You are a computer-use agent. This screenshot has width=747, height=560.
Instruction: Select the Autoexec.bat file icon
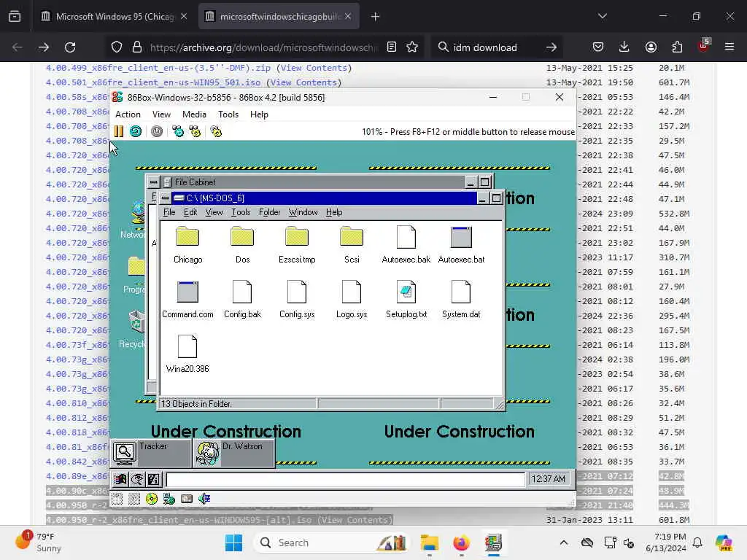point(461,237)
